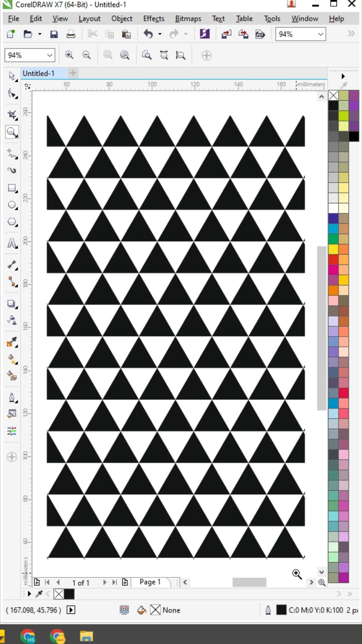Click the Publish to PDF icon
Viewport: 362px width, 644px height.
click(x=260, y=34)
